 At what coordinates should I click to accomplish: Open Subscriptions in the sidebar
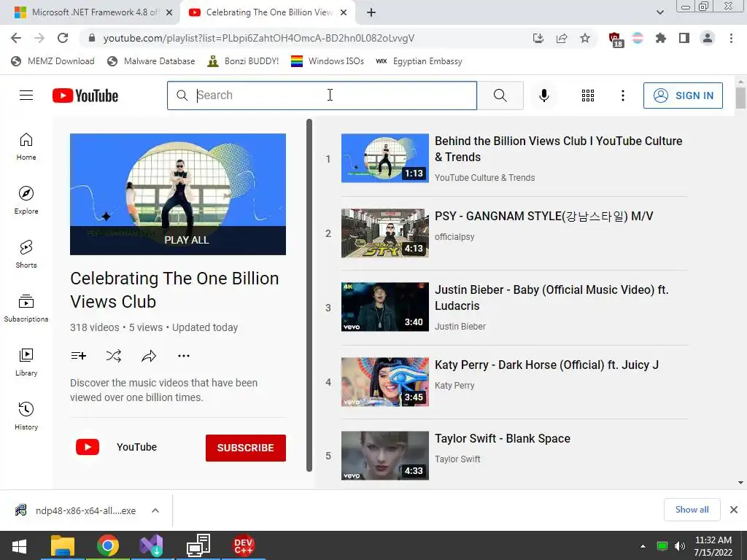pyautogui.click(x=26, y=308)
